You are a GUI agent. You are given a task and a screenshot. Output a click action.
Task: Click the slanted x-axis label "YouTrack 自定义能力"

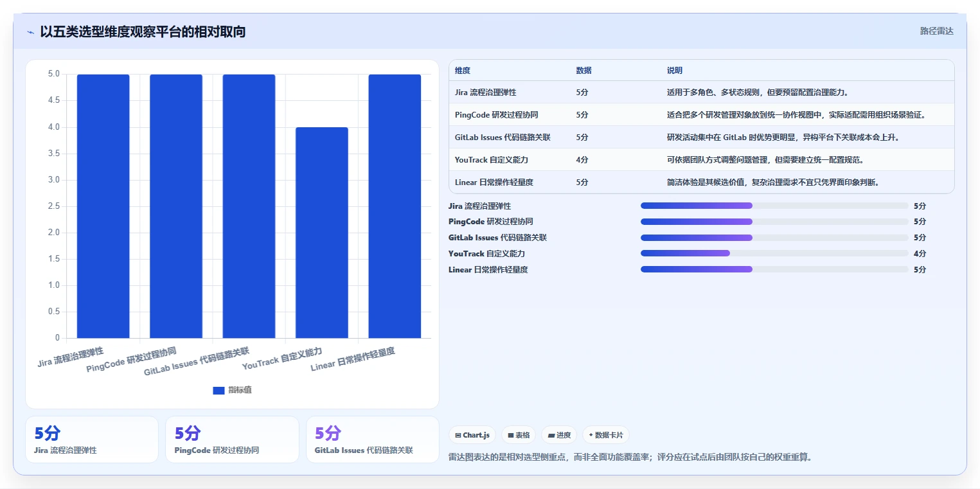282,359
